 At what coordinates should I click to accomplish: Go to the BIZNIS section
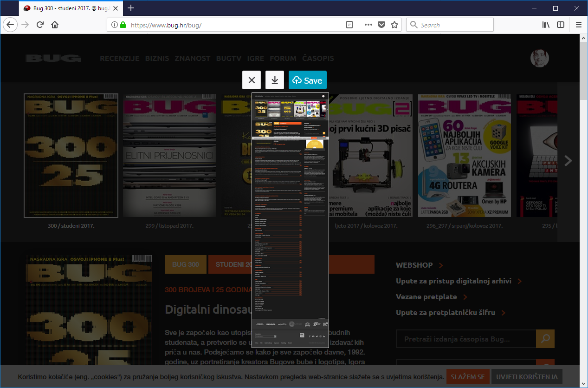[157, 59]
